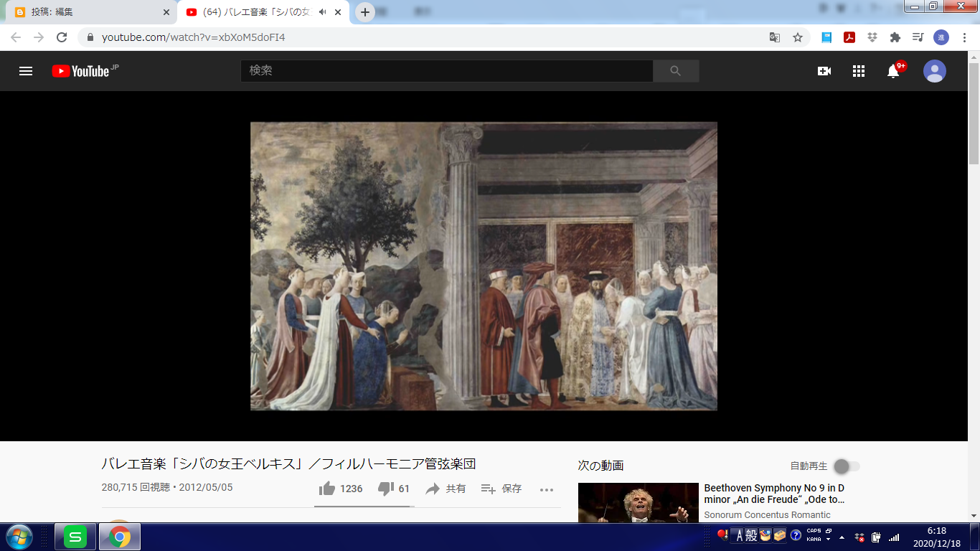Click the address bar URL
980x551 pixels.
tap(194, 37)
